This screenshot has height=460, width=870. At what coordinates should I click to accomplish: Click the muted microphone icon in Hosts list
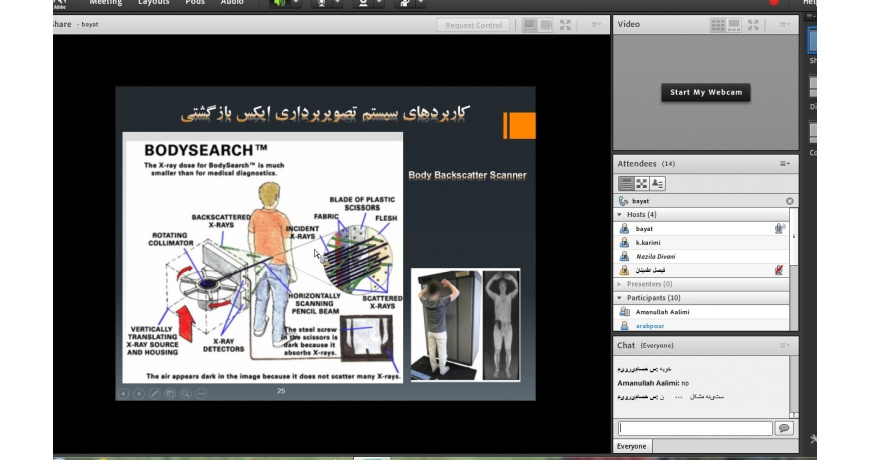[x=780, y=270]
